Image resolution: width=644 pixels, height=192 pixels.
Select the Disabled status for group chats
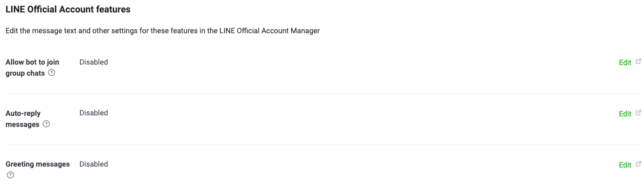click(94, 62)
